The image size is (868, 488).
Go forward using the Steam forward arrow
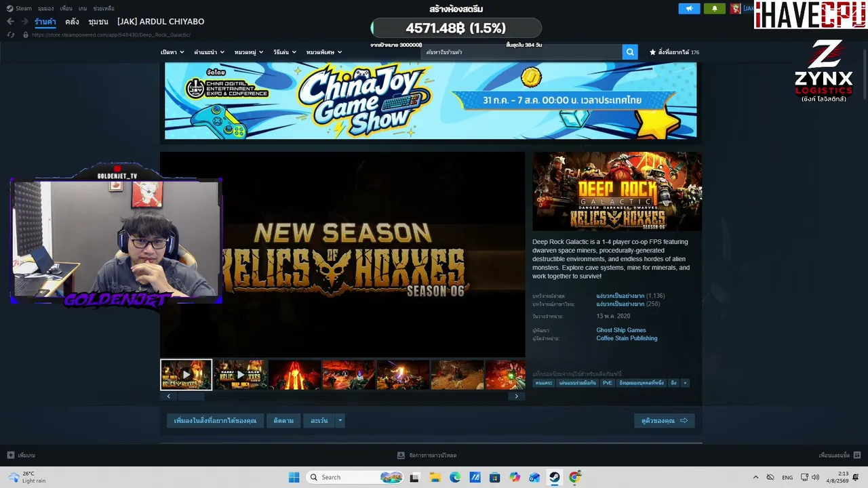click(x=24, y=22)
